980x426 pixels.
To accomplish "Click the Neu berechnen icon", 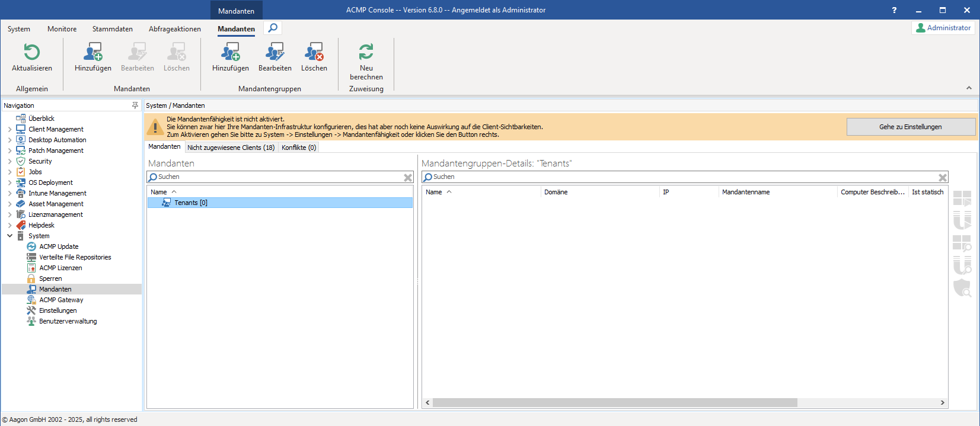I will point(366,53).
